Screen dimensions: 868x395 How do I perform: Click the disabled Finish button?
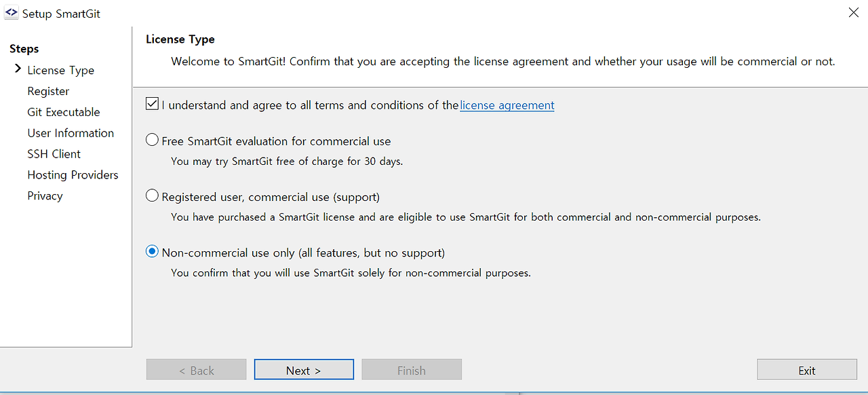click(x=412, y=370)
